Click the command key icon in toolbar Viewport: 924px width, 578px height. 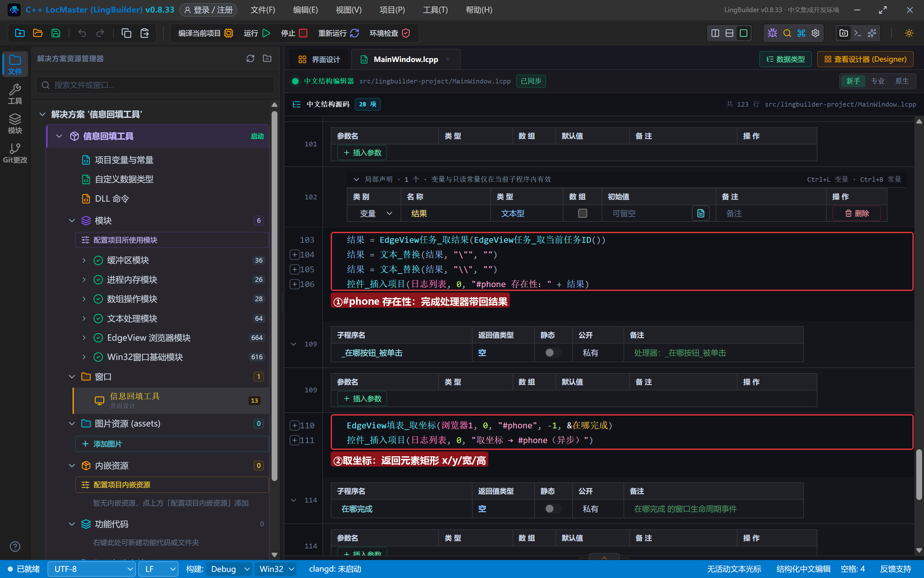pyautogui.click(x=801, y=33)
